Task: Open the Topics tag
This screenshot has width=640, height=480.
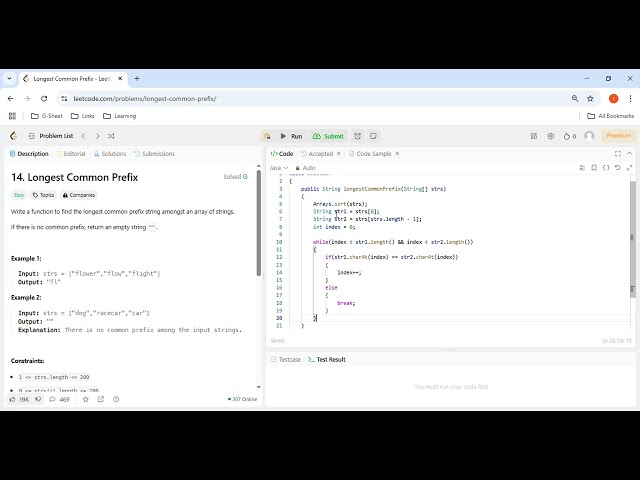Action: tap(43, 195)
